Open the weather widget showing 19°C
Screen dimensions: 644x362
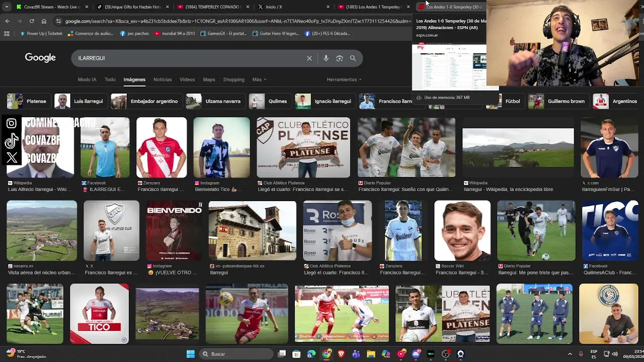coord(25,354)
